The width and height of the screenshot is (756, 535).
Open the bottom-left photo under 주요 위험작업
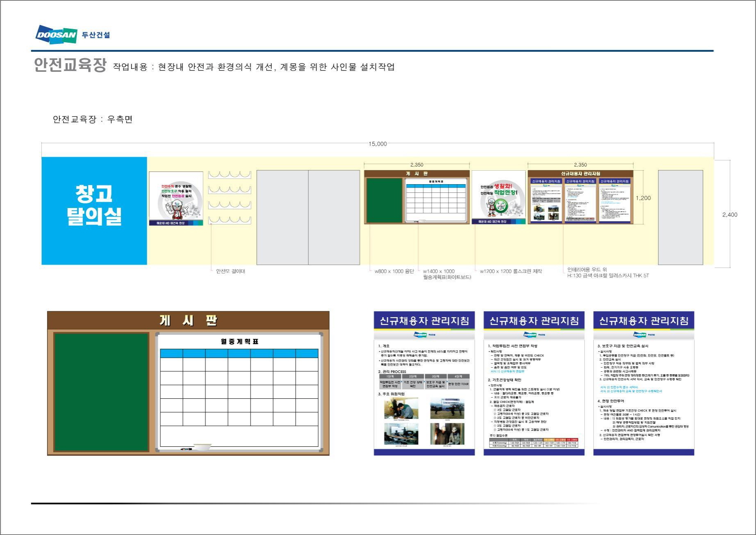coord(401,434)
